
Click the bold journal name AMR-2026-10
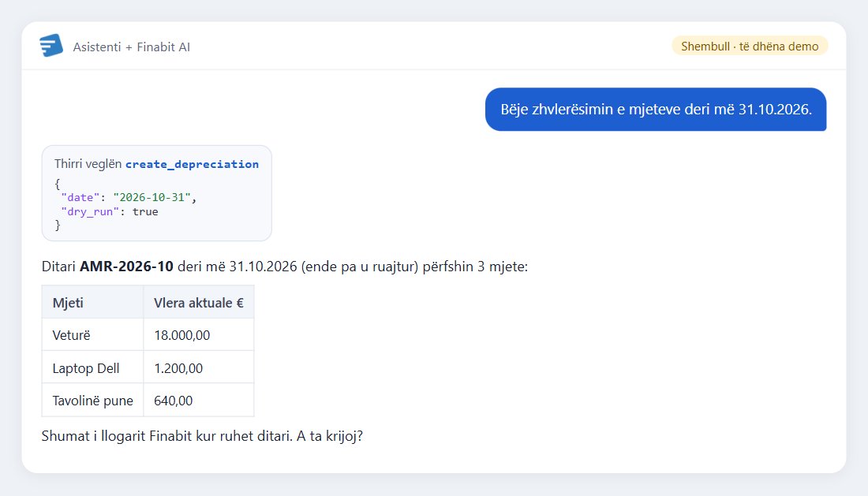pos(126,267)
